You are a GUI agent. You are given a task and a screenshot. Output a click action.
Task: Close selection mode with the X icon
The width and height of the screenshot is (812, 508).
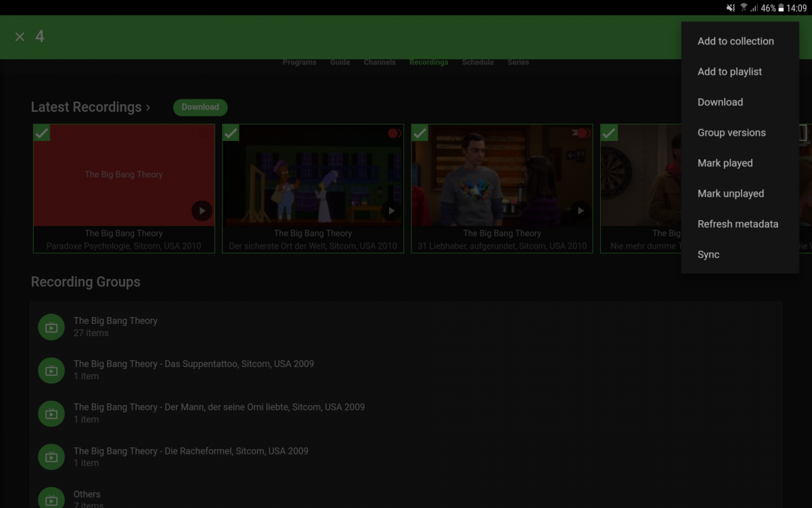coord(20,37)
